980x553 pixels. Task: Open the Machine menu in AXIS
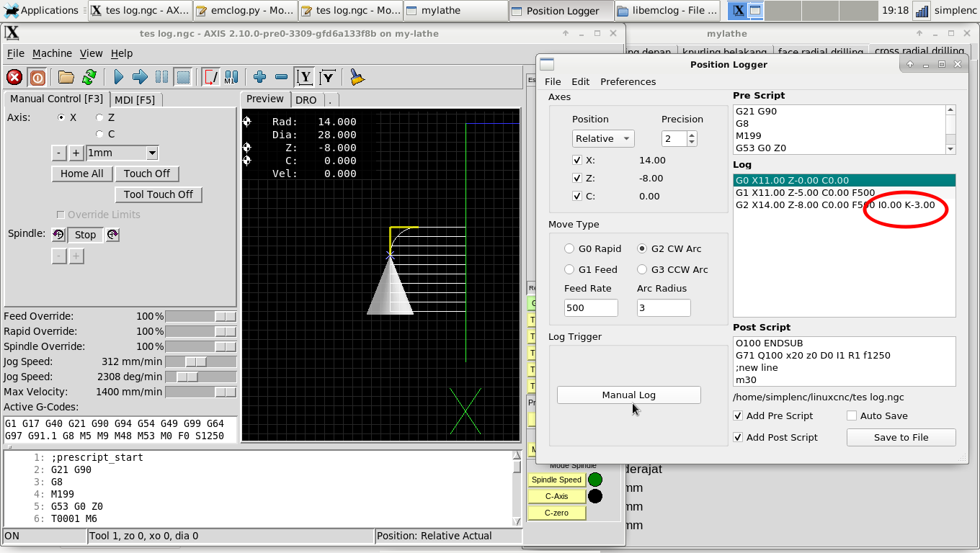[x=52, y=53]
